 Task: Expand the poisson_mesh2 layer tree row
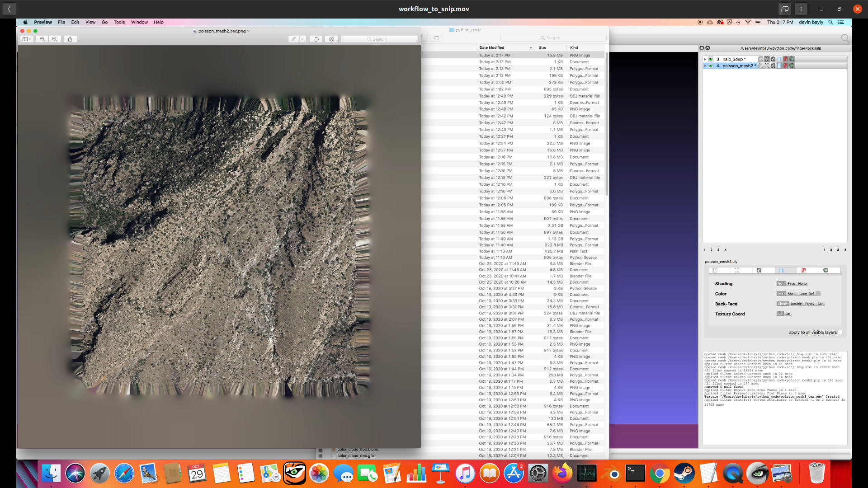tap(705, 66)
